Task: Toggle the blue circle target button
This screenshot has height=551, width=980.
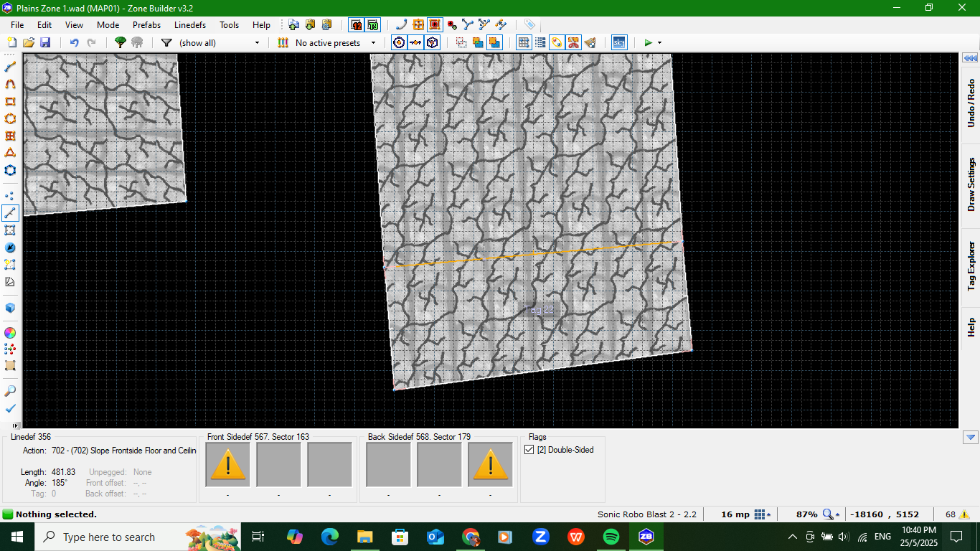Action: tap(399, 43)
